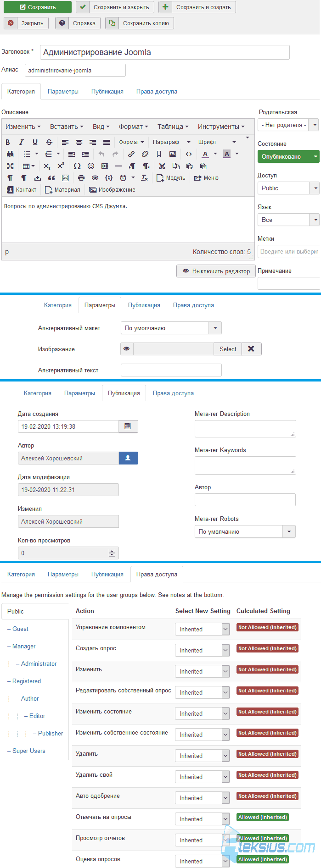Open the find and replace binoculars tool

tap(10, 154)
